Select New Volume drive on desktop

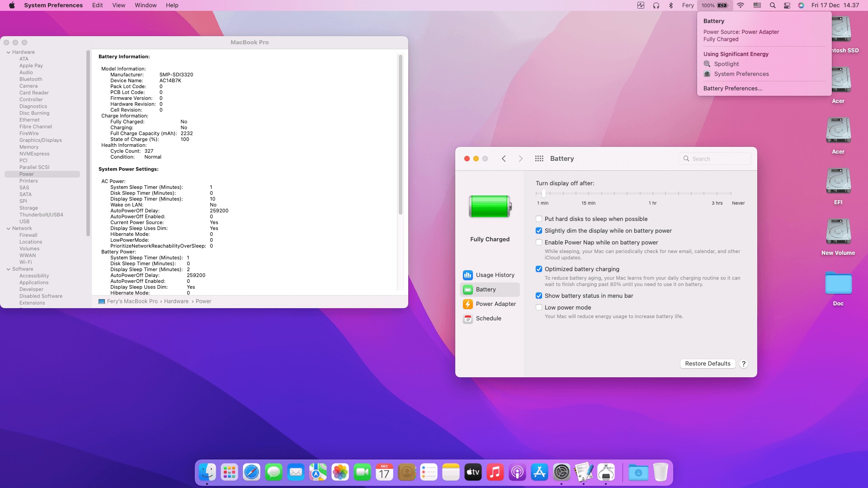838,237
